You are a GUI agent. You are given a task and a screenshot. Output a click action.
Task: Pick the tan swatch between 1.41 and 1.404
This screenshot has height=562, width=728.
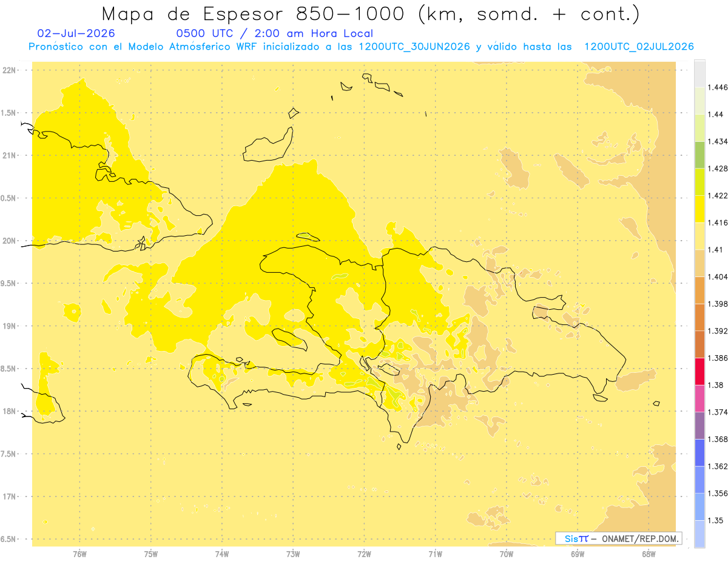point(699,263)
